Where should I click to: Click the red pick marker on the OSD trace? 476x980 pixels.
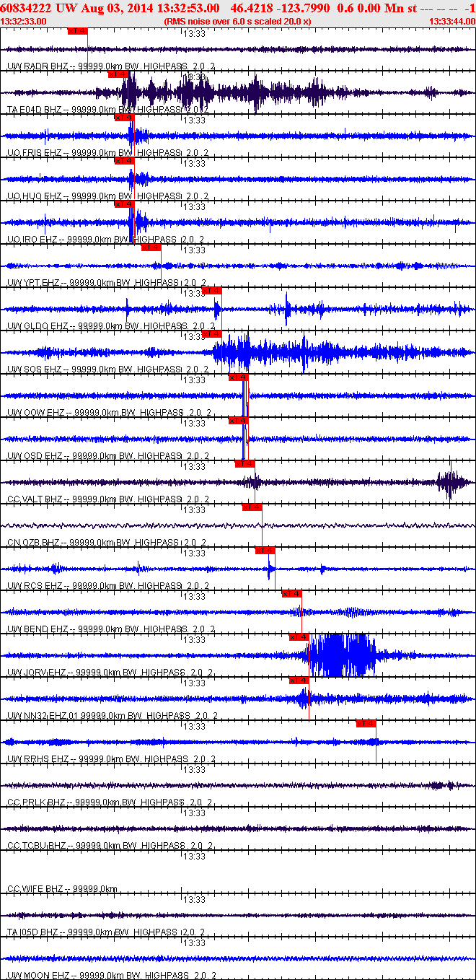click(238, 421)
